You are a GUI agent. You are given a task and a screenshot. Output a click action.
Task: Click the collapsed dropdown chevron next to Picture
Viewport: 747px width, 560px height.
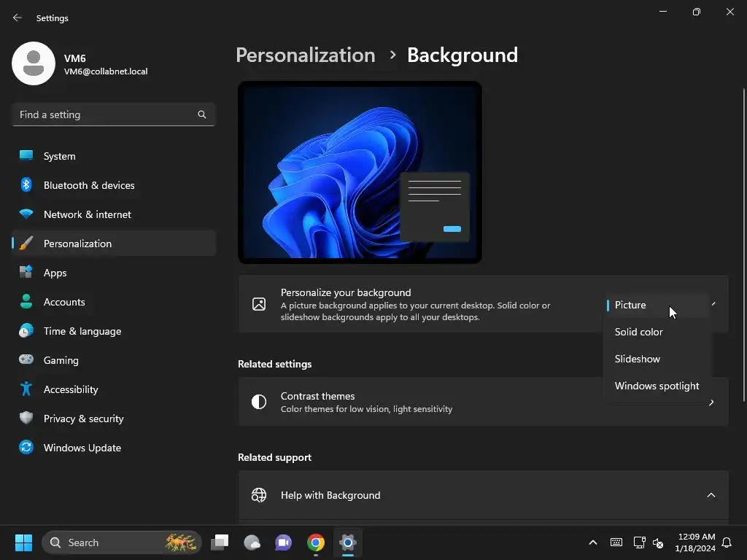click(x=713, y=304)
